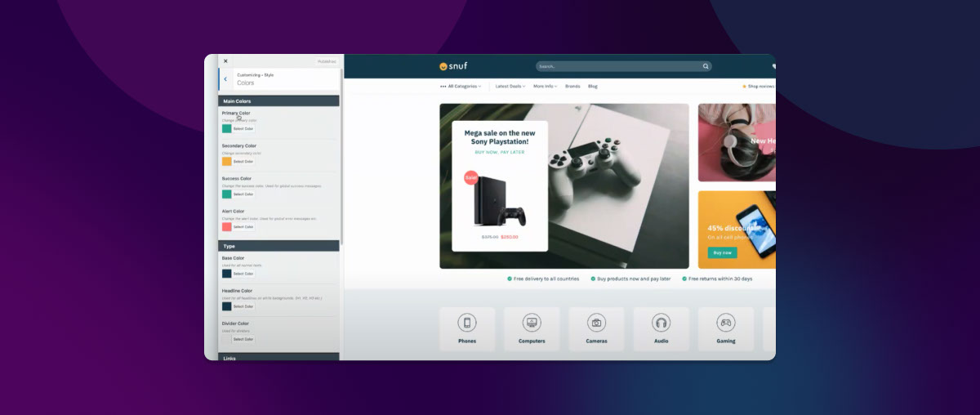Viewport: 980px width, 415px height.
Task: Open the Base Color dark swatch
Action: pos(226,274)
